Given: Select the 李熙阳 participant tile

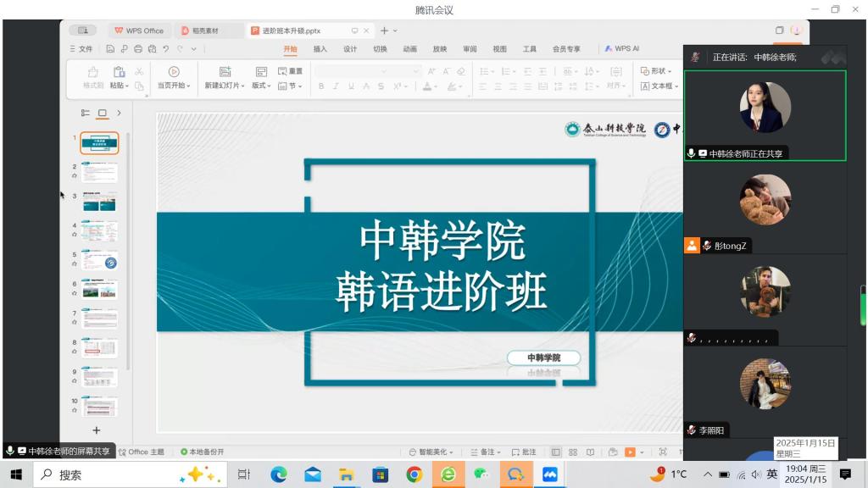Looking at the screenshot, I should coord(765,393).
